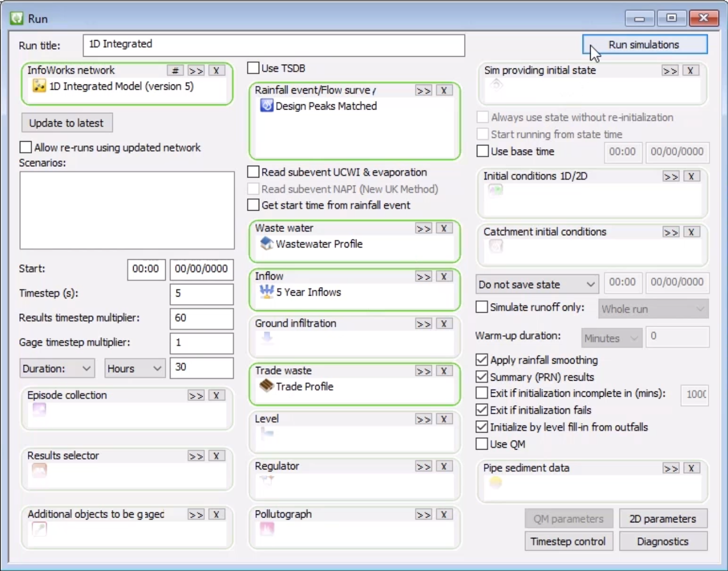Click the Wastewater Profile icon
728x571 pixels.
[267, 244]
